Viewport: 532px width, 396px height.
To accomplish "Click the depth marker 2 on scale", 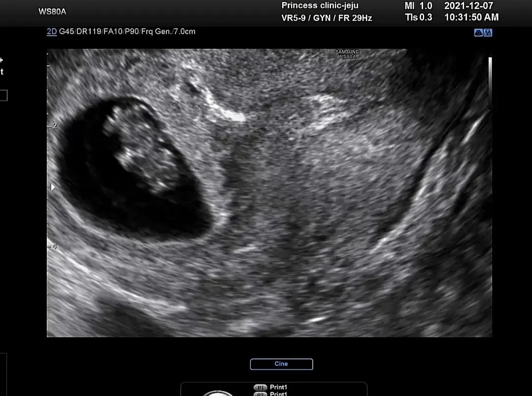I will pos(55,126).
